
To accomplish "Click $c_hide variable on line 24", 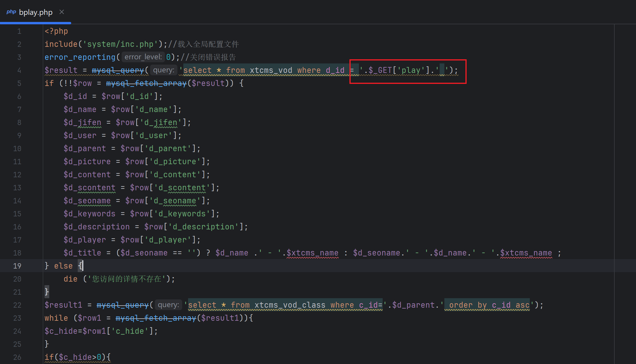I will 61,331.
